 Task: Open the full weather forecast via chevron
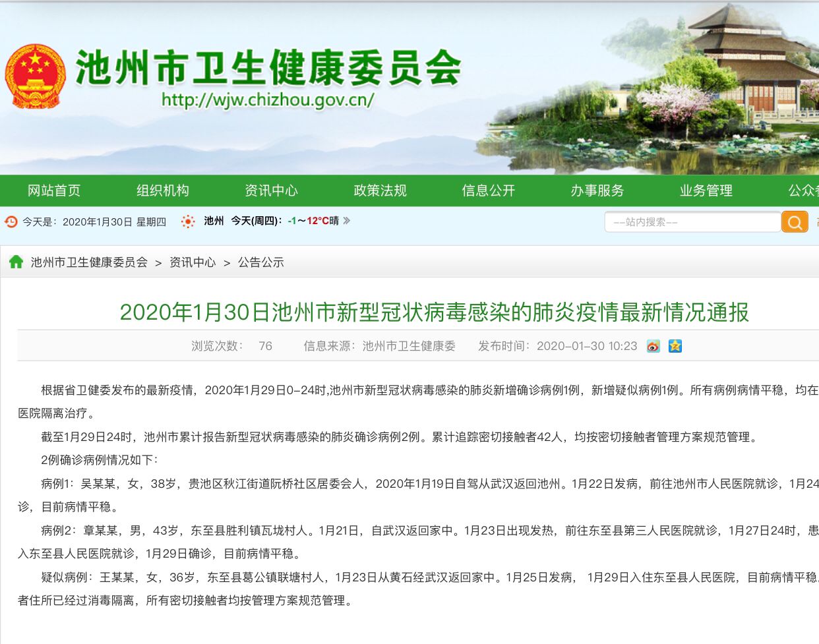click(348, 221)
